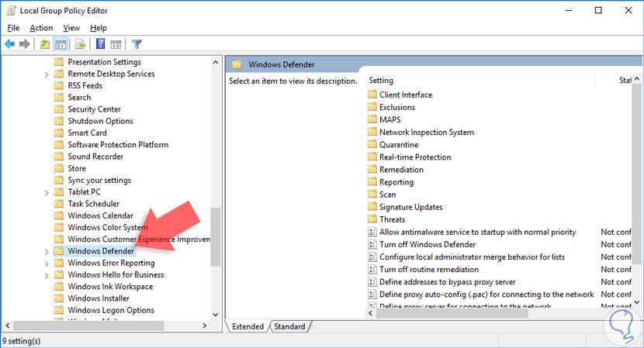Viewport: 644px width, 348px height.
Task: Click the Turn off routine remediation policy icon
Action: click(x=372, y=270)
